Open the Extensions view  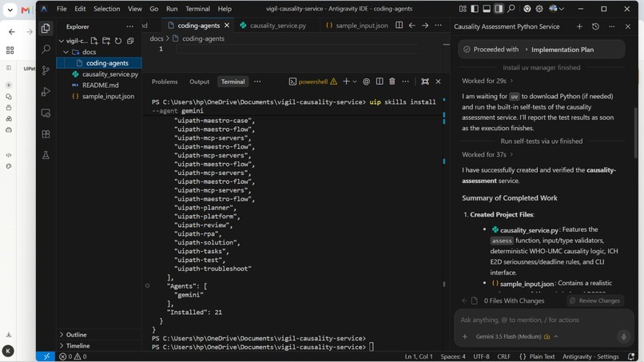pyautogui.click(x=46, y=134)
